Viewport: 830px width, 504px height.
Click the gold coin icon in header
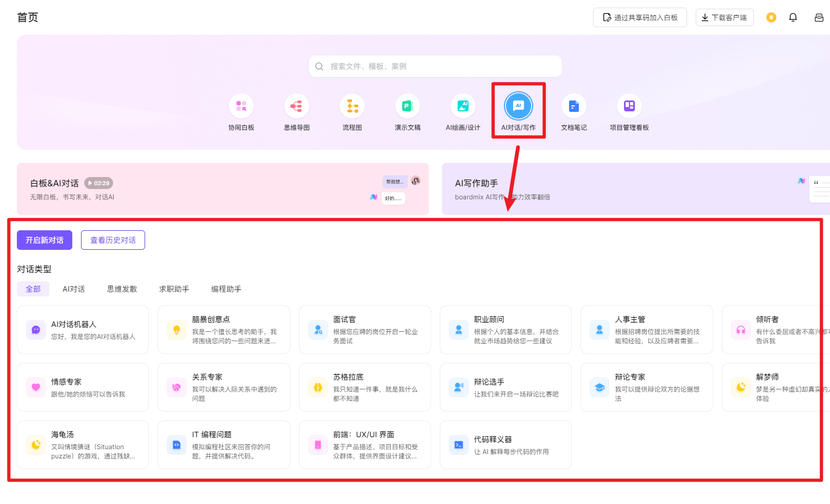point(771,17)
